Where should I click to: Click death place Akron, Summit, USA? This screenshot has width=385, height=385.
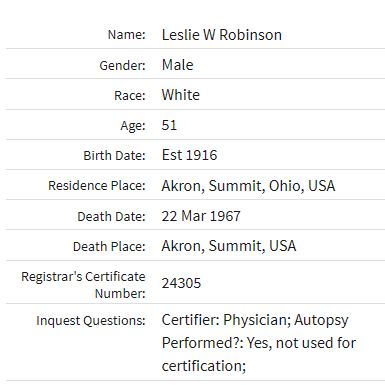tap(229, 246)
